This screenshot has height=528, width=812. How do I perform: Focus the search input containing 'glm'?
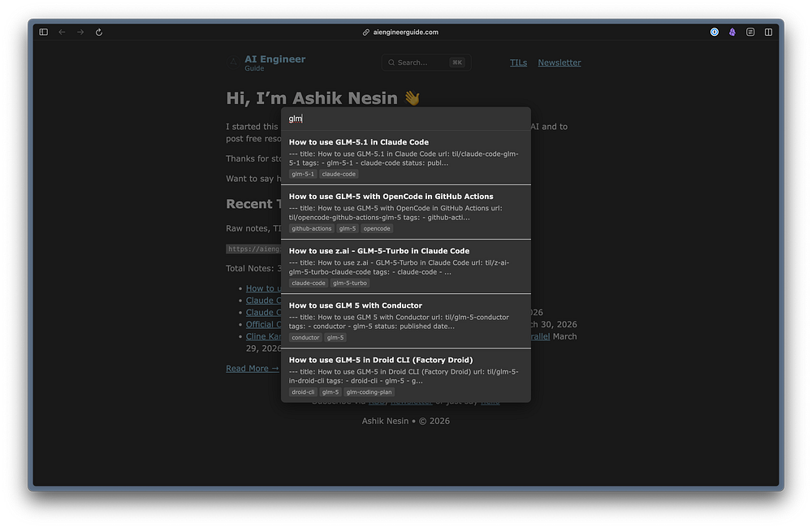[406, 119]
